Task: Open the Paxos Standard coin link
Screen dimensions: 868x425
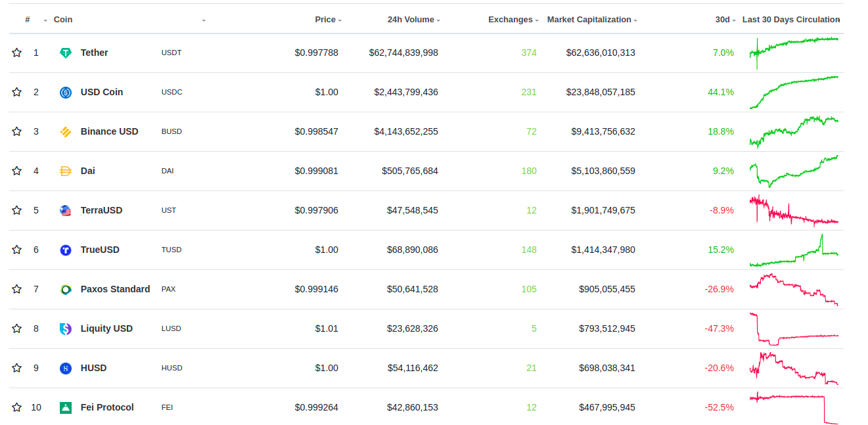Action: pyautogui.click(x=115, y=289)
